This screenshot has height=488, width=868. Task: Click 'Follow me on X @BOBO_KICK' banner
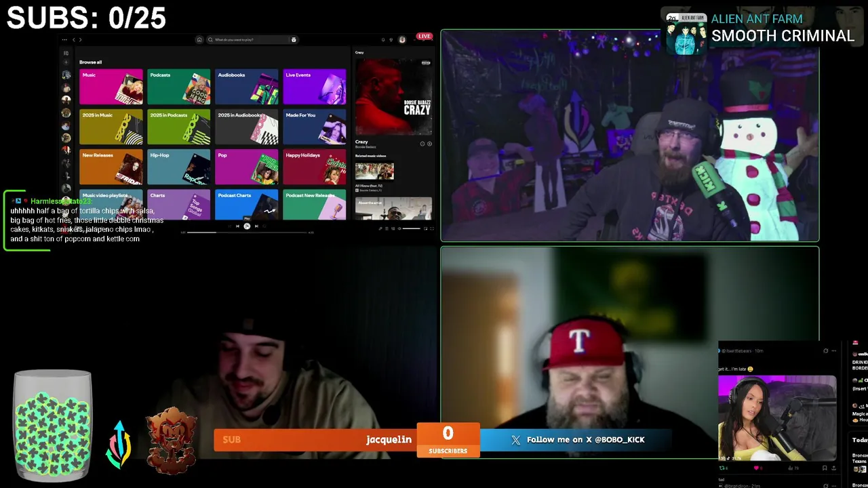[x=576, y=440]
